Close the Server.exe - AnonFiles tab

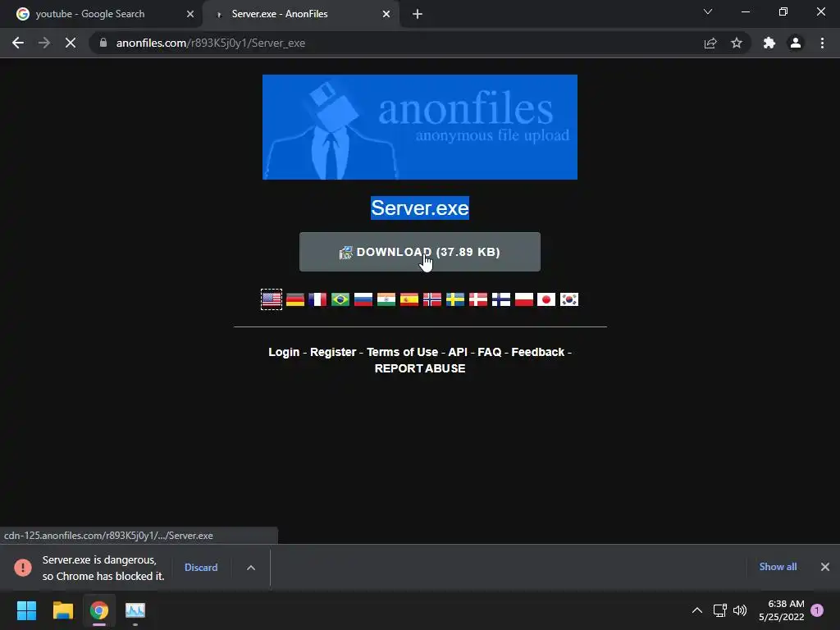[386, 14]
